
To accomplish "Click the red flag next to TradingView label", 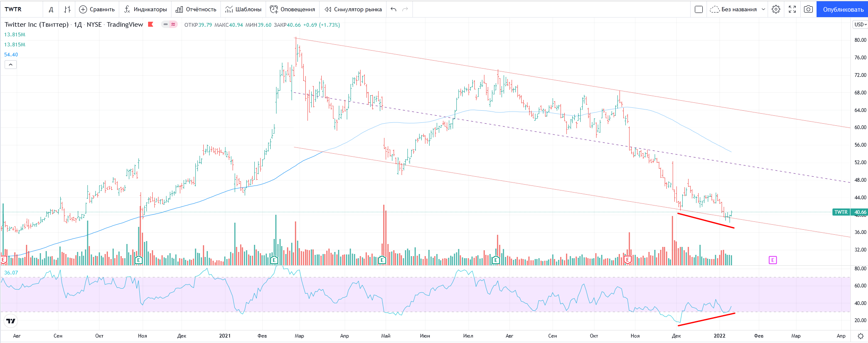I will point(151,25).
